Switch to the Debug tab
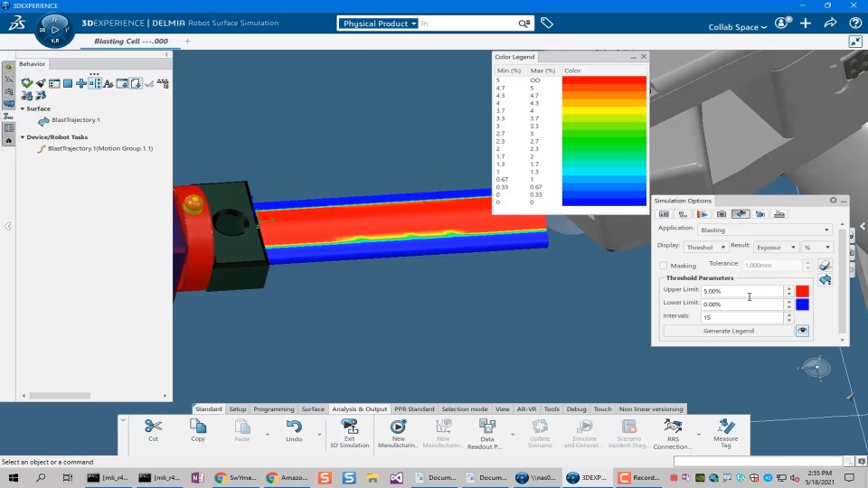The image size is (868, 488). pyautogui.click(x=576, y=408)
